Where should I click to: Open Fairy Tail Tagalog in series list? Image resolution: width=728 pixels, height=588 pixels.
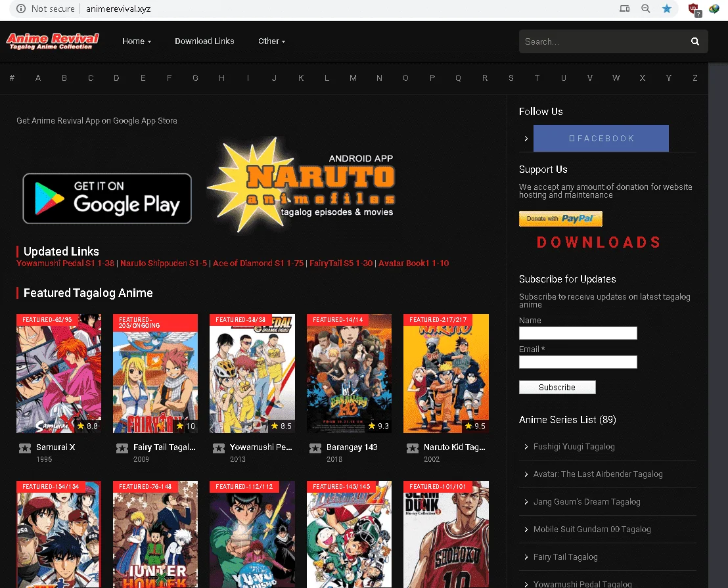point(566,557)
